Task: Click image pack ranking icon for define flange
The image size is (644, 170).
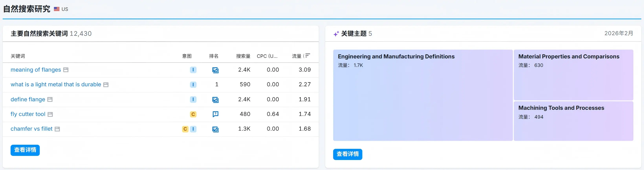Action: click(215, 100)
